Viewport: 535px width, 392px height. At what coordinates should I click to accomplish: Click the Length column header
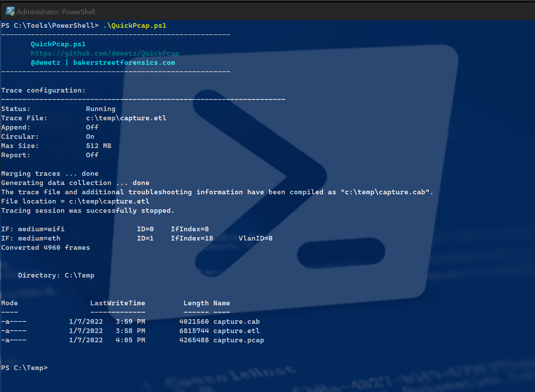[x=196, y=303]
